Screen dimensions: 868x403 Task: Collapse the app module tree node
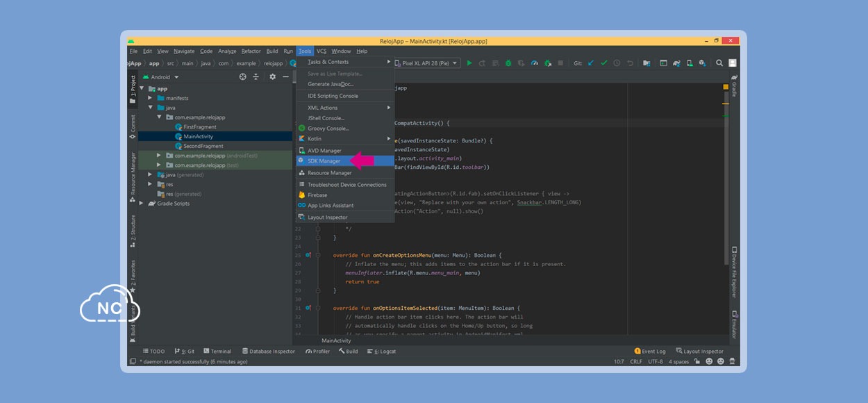pos(142,88)
